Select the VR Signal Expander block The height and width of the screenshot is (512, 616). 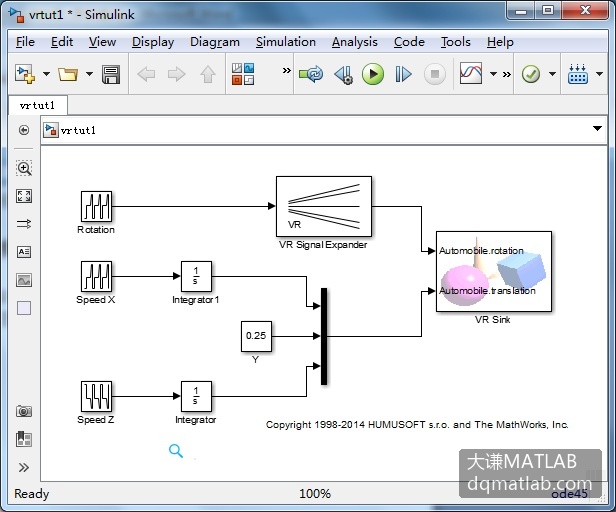click(x=324, y=206)
